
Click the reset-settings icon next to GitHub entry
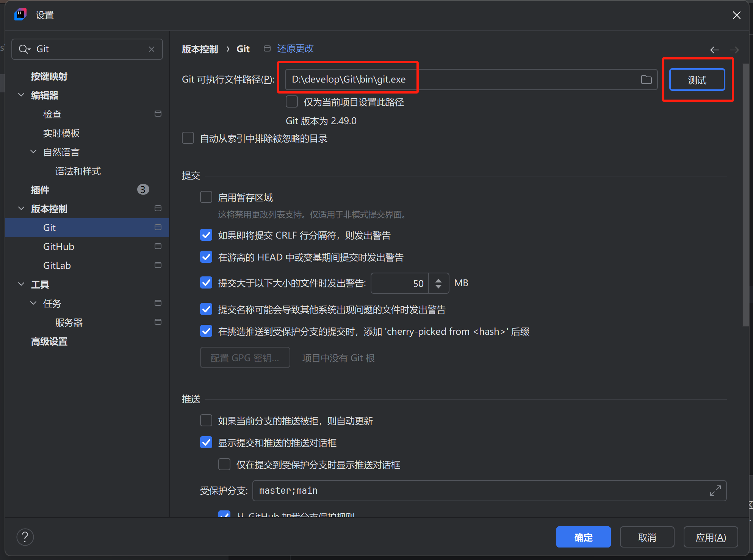158,246
